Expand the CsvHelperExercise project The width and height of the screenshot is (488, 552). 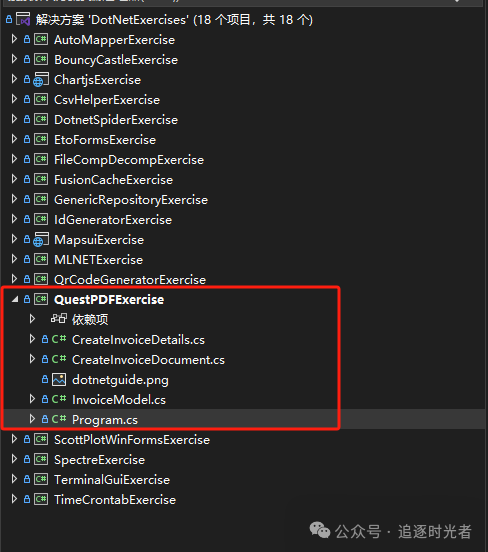14,99
